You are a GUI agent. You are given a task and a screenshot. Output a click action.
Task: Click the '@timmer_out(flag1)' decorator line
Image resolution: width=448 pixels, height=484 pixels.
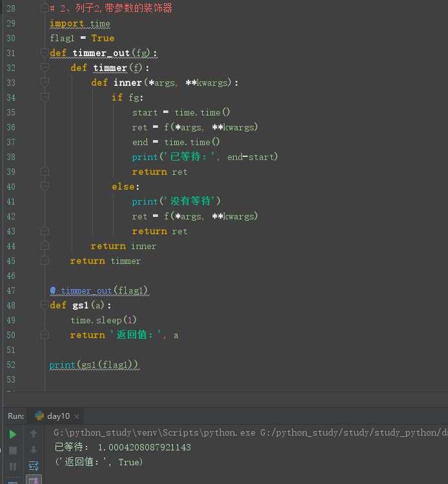tap(99, 290)
